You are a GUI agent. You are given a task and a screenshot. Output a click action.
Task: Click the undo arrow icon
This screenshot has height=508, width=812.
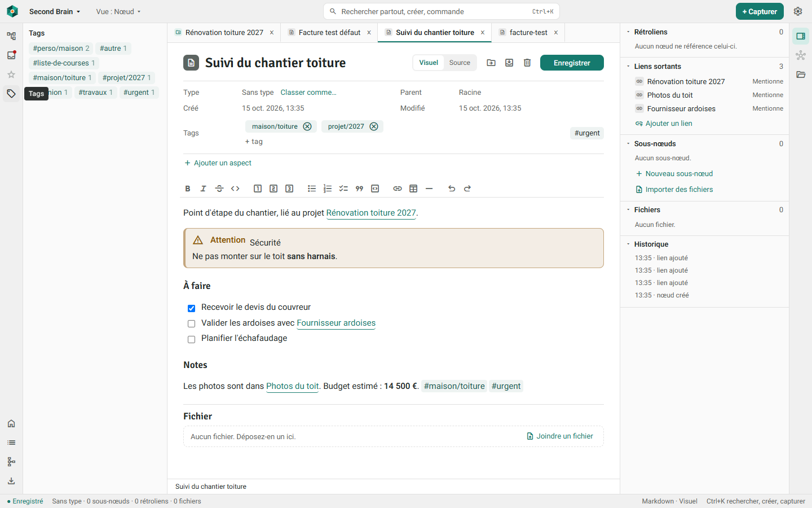pos(452,189)
